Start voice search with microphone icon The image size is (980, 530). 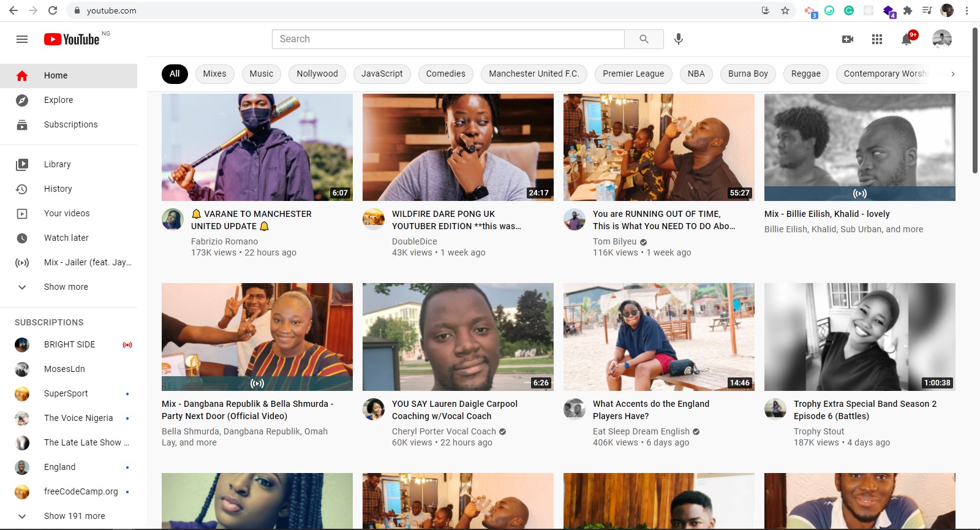coord(679,39)
